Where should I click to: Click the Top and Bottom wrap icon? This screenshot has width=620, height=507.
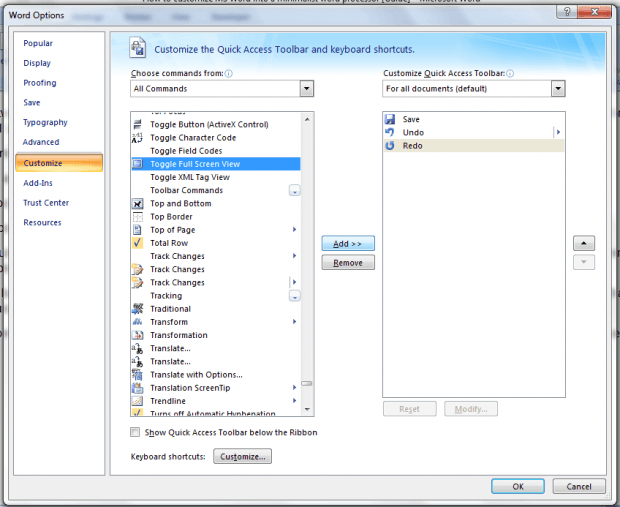pos(137,204)
